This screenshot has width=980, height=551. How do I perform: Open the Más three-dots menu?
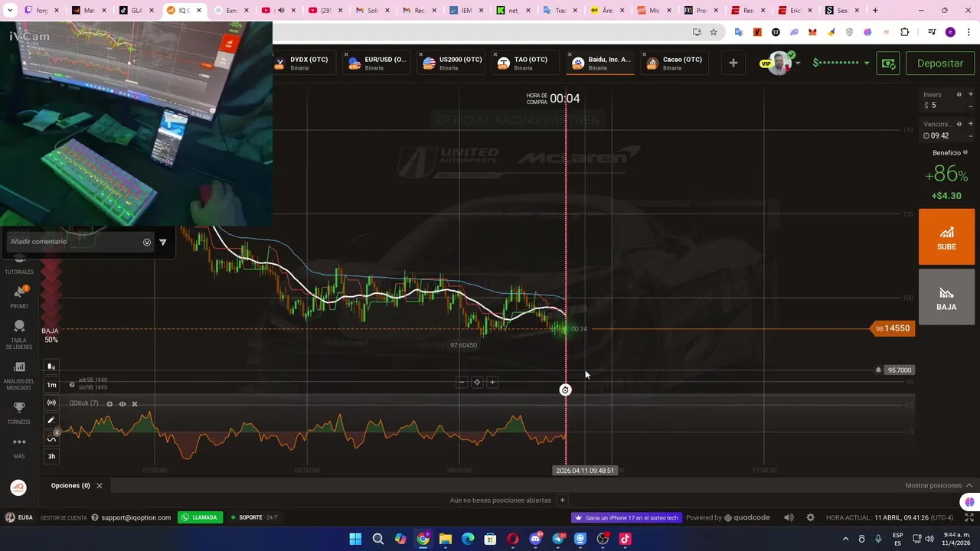[19, 447]
